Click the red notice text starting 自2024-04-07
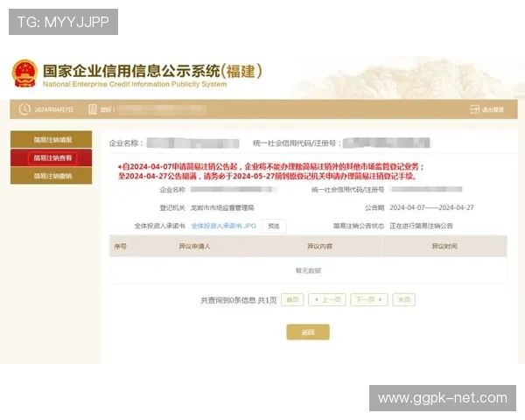 click(x=271, y=171)
